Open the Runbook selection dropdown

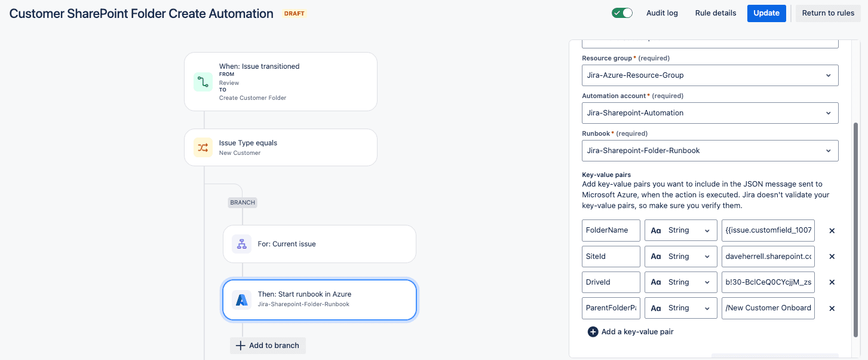pyautogui.click(x=710, y=151)
